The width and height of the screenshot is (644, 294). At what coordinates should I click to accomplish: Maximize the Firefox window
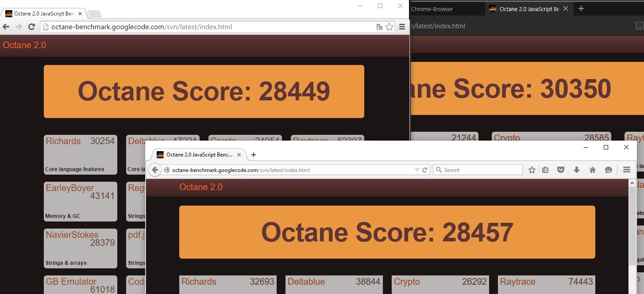point(606,147)
